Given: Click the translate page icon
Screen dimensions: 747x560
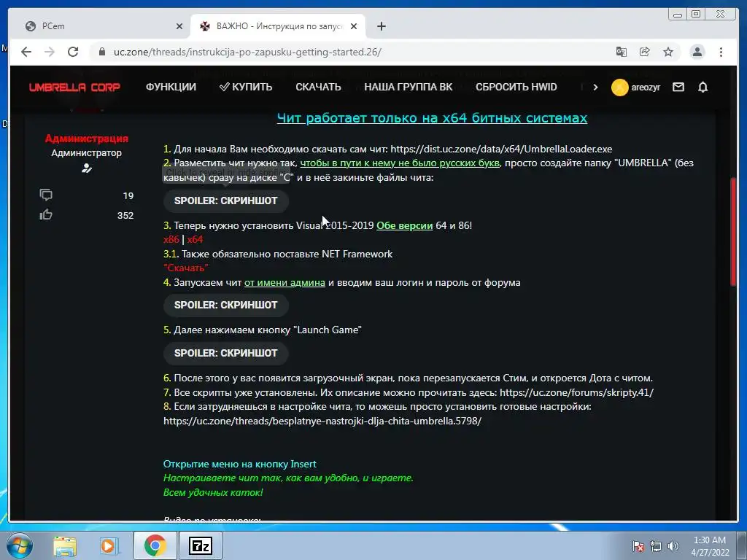Looking at the screenshot, I should 622,52.
